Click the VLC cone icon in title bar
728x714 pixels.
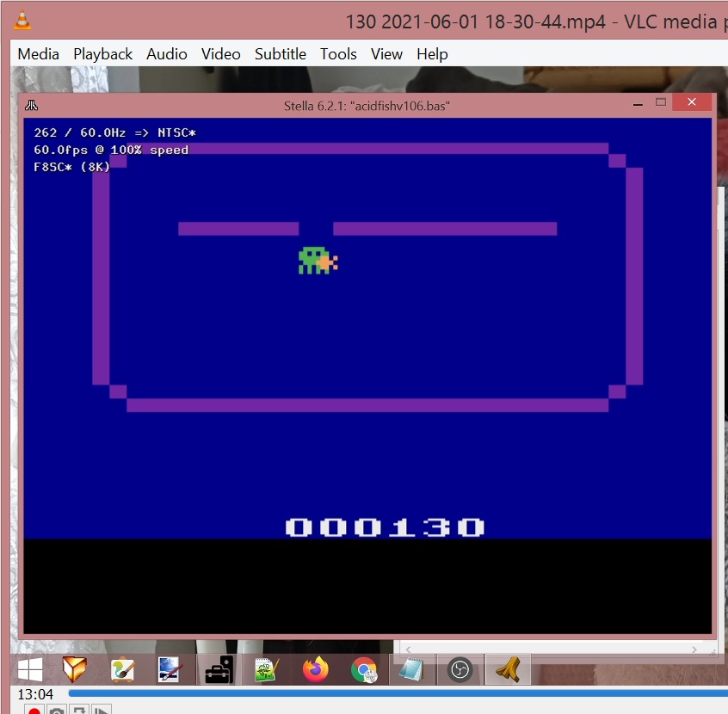[x=22, y=21]
